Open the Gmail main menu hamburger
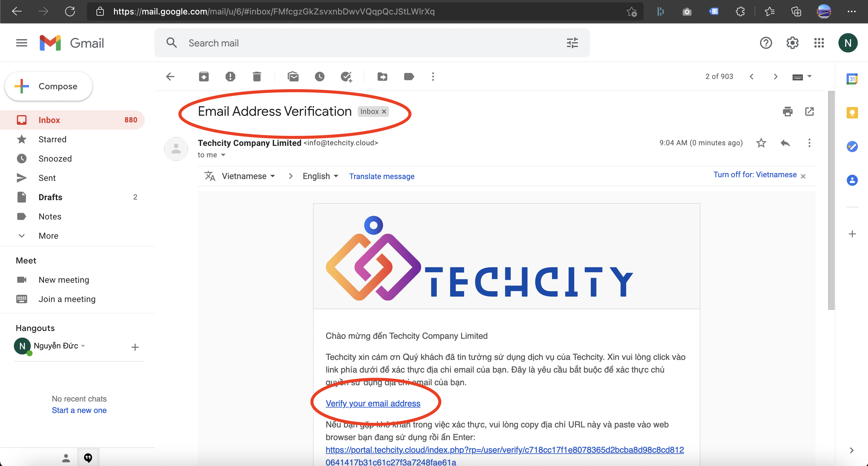 click(x=22, y=43)
